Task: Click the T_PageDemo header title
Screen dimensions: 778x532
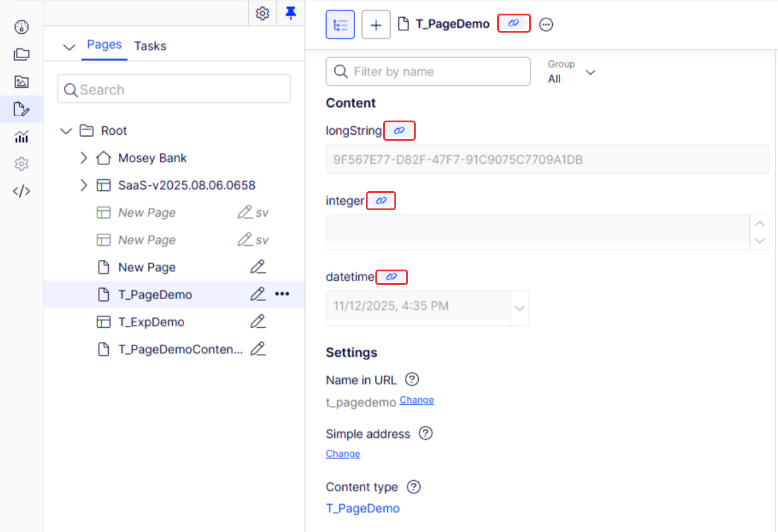Action: click(453, 24)
